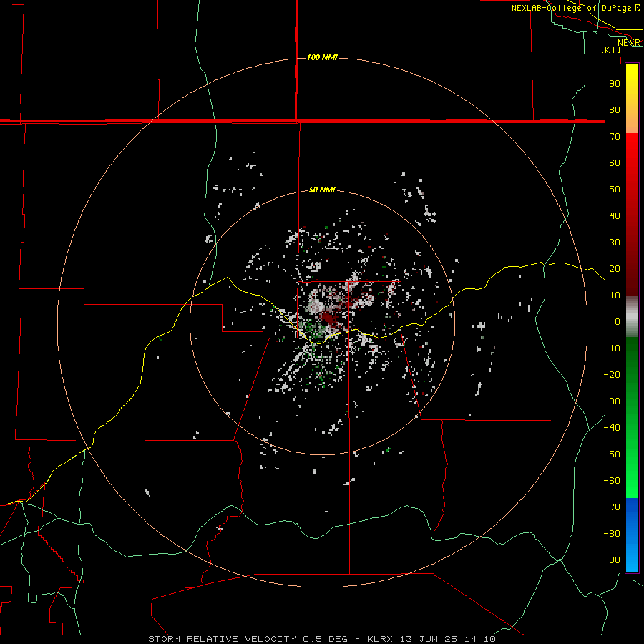This screenshot has height=644, width=644.
Task: Click the -20 tick label on velocity scale
Action: 612,374
